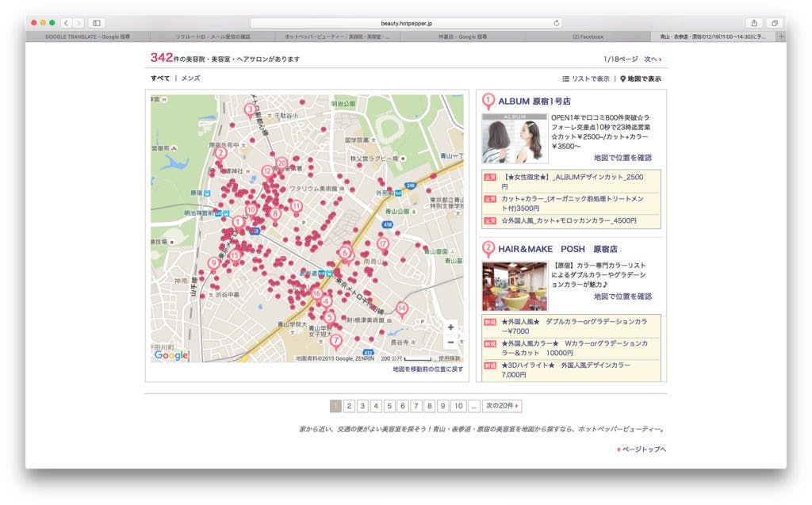
Task: Click the beauty.hotpepper.jp address bar
Action: tap(406, 23)
